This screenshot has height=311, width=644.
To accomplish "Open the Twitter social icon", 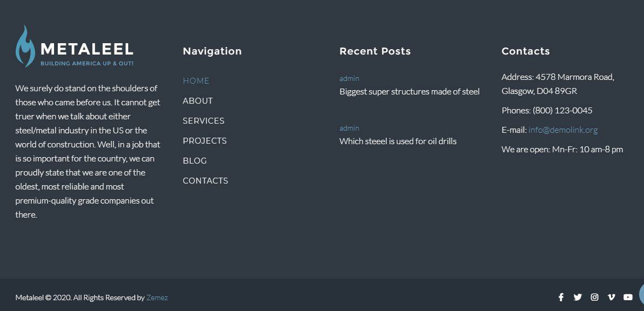I will coord(578,298).
